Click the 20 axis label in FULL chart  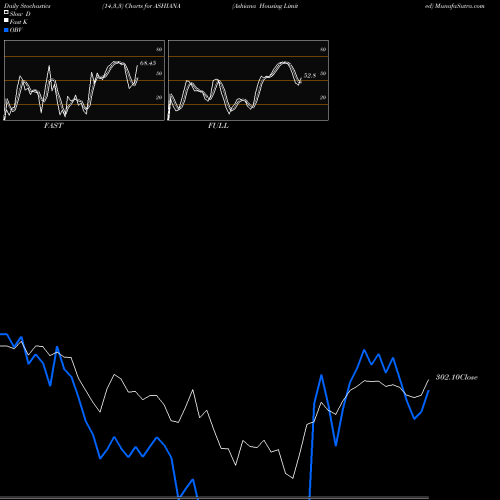(323, 97)
